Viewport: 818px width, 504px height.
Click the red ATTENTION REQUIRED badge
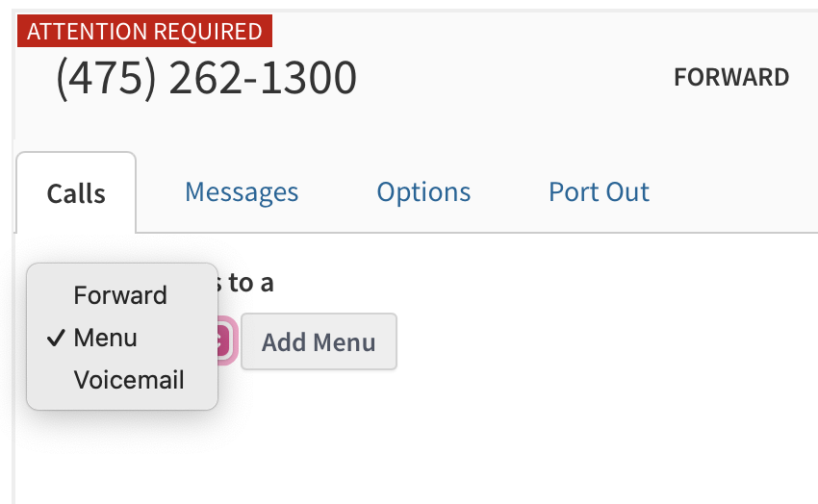144,32
